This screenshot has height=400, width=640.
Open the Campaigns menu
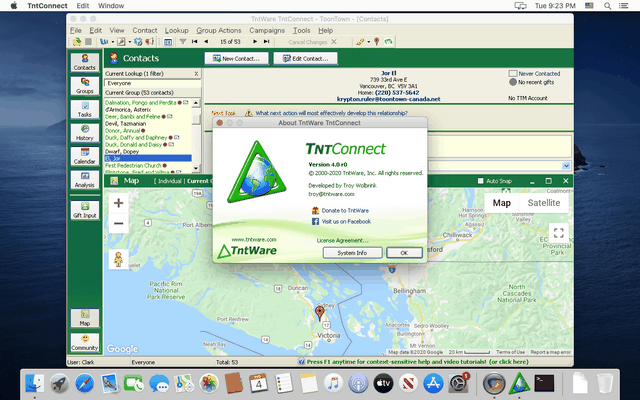pyautogui.click(x=267, y=30)
